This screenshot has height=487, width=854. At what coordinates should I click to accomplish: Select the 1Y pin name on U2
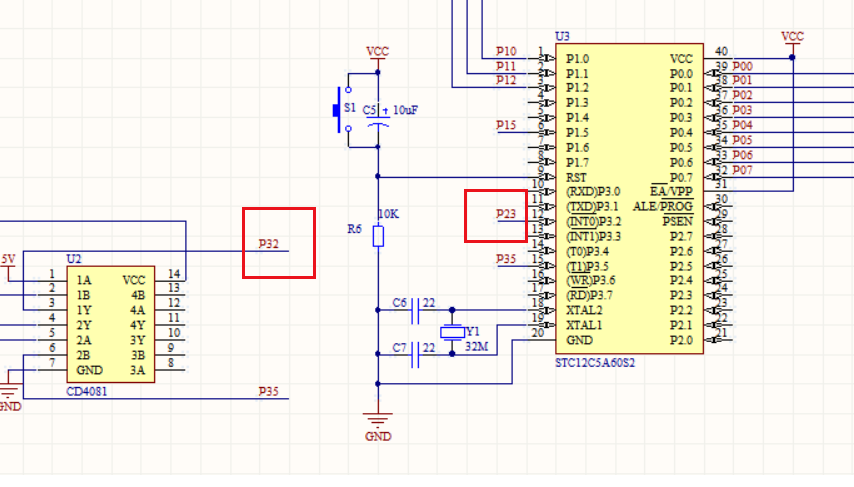[84, 311]
